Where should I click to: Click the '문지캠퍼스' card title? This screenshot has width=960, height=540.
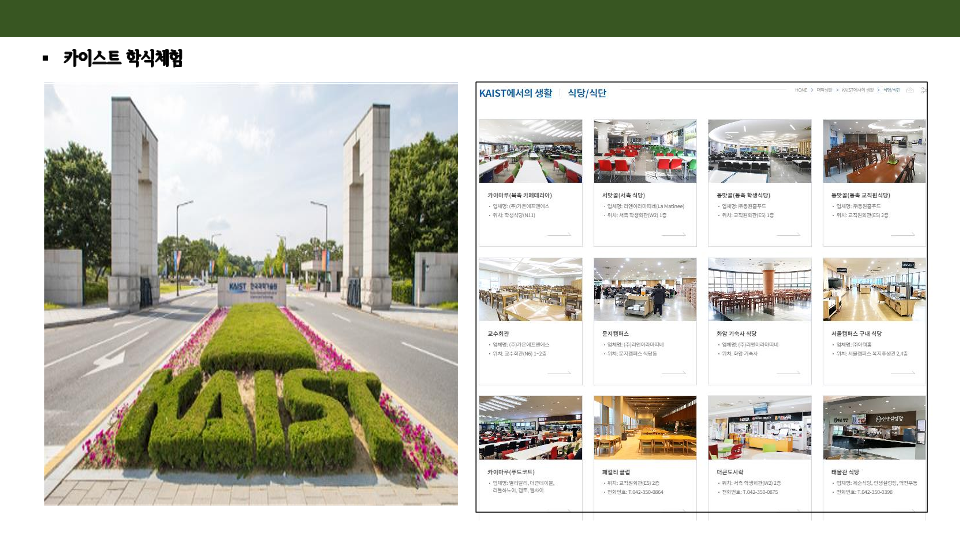point(615,334)
